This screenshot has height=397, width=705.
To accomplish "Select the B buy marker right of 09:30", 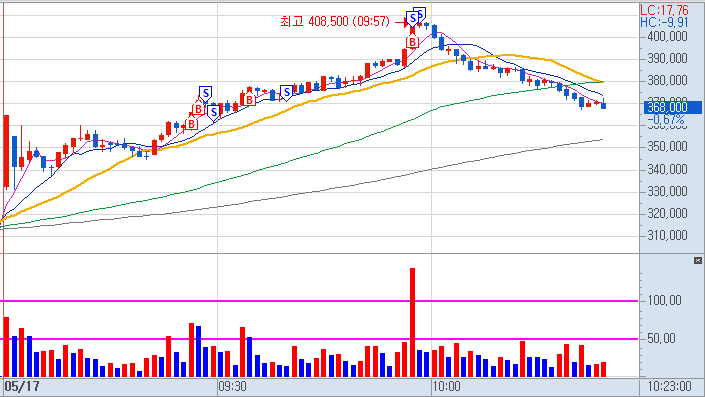I will (249, 100).
